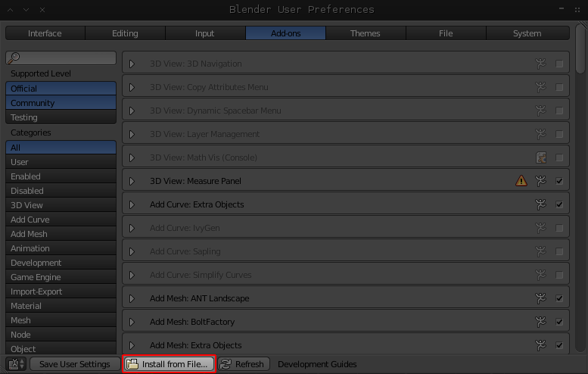Go to the System tab

click(527, 33)
